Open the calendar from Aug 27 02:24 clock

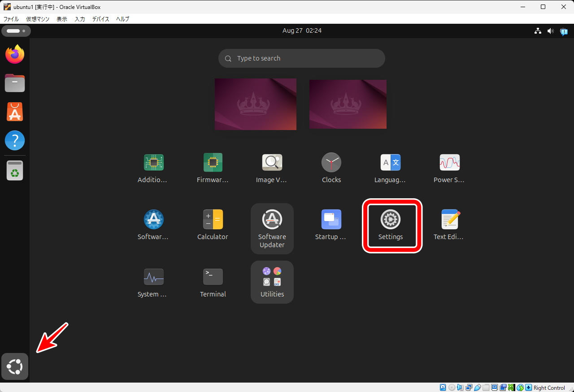click(302, 31)
